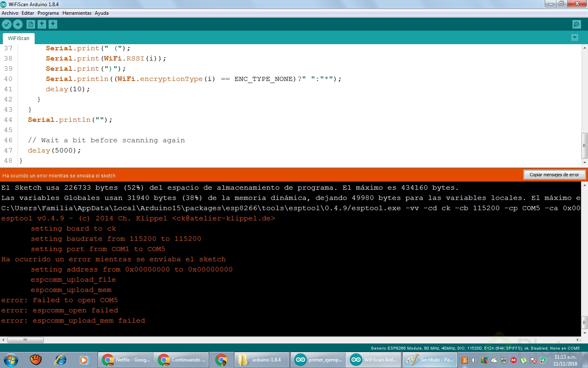Open the Windows Start menu
This screenshot has height=368, width=588.
[11, 360]
